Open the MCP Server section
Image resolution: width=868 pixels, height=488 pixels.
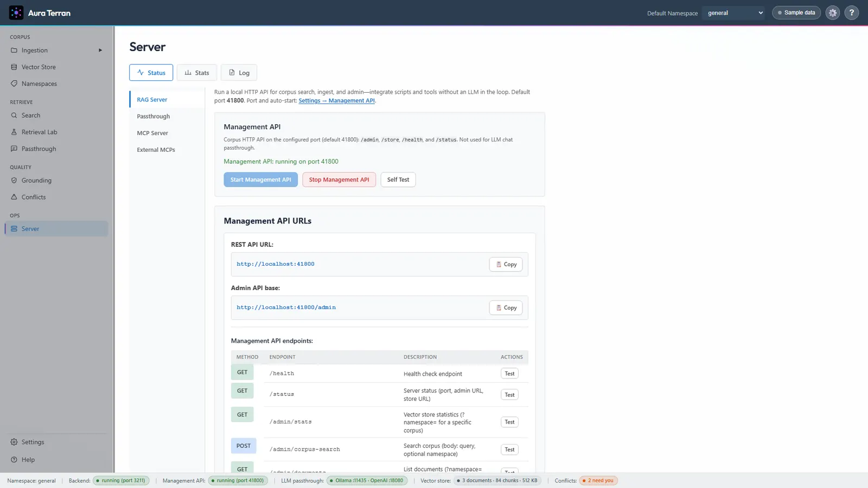coord(167,133)
